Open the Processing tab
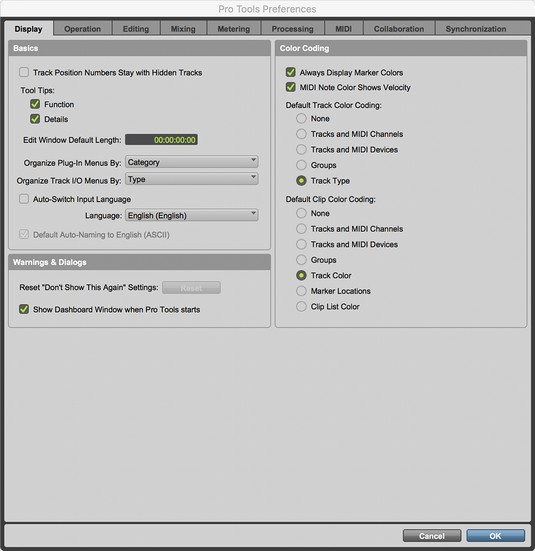 click(x=292, y=28)
